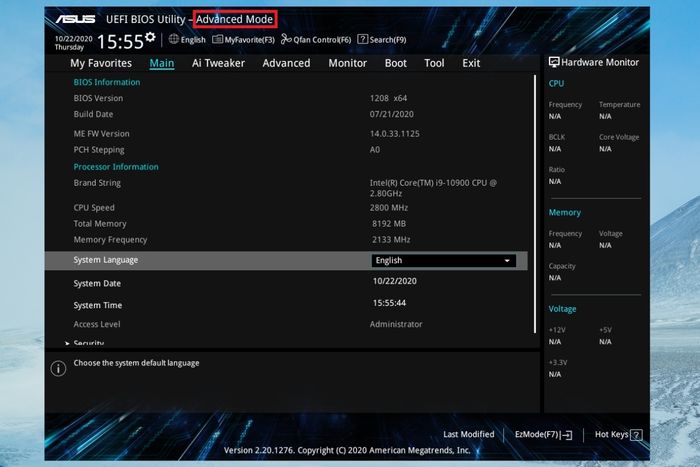This screenshot has height=467, width=700.
Task: Click the Brand String processor name
Action: click(x=433, y=188)
